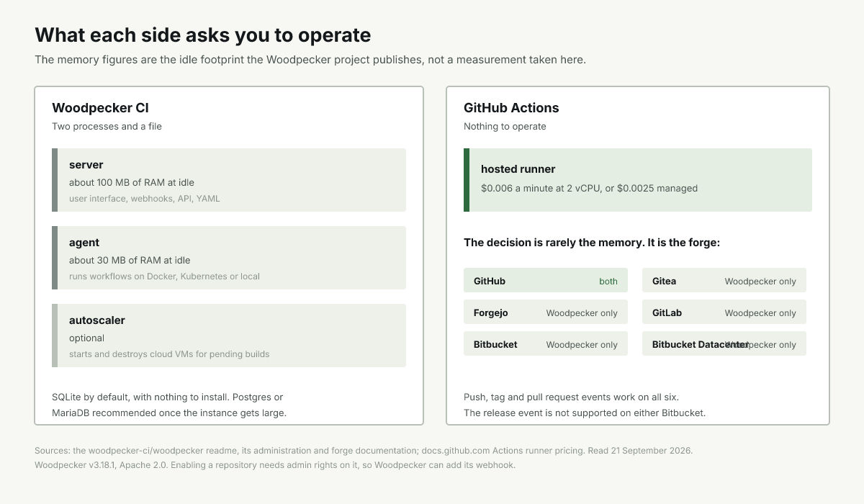The height and width of the screenshot is (504, 864).
Task: Click 'starts and destroys cloud VMs for pending builds'
Action: pos(169,354)
